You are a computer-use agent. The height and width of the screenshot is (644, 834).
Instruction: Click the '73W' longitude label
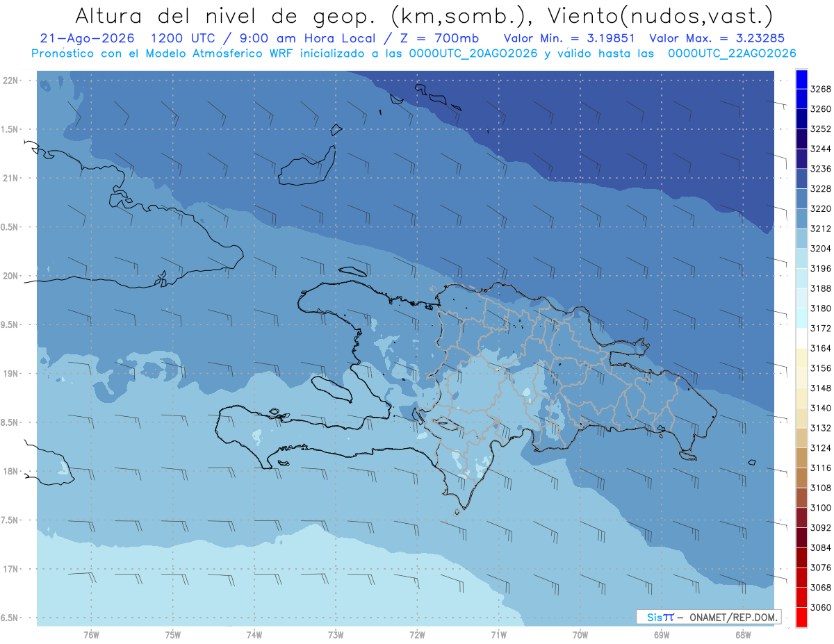pos(336,634)
